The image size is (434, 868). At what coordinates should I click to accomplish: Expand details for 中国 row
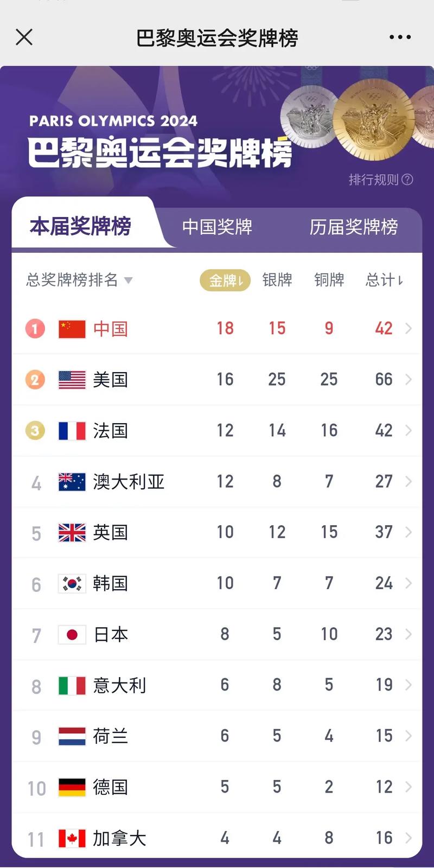pyautogui.click(x=407, y=328)
